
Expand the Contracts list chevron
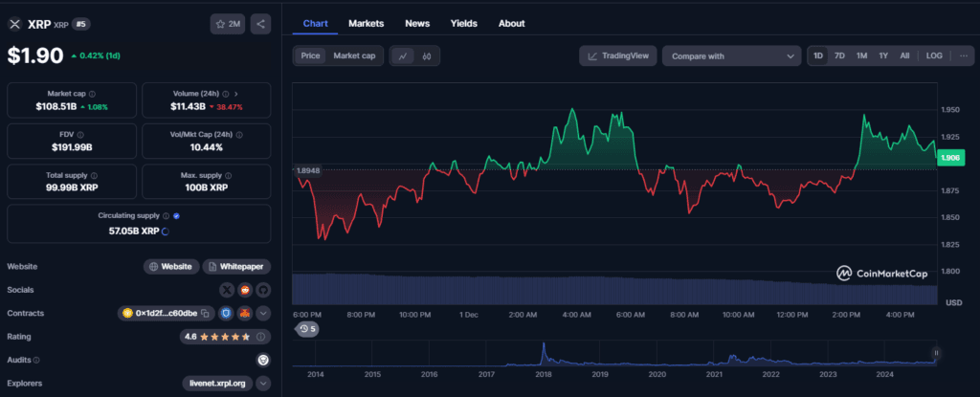coord(263,313)
